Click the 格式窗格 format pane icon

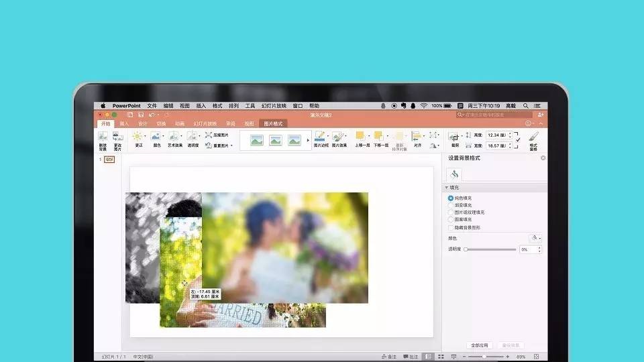tap(533, 137)
